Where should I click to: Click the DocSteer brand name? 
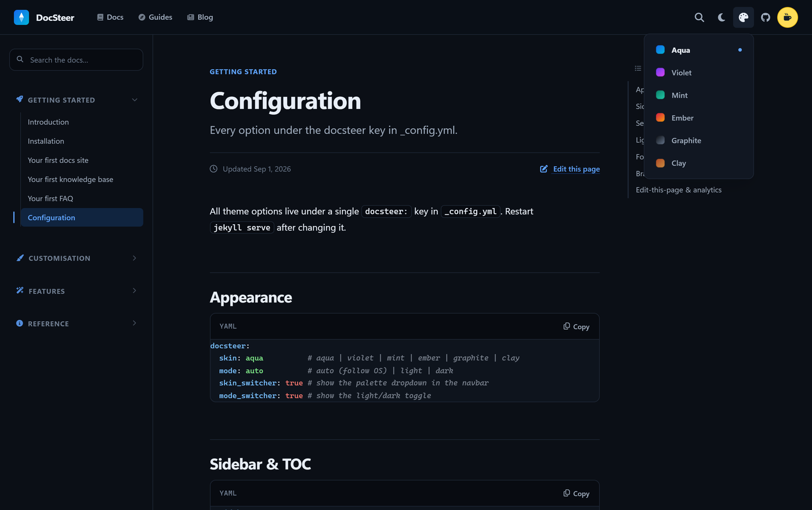[55, 17]
